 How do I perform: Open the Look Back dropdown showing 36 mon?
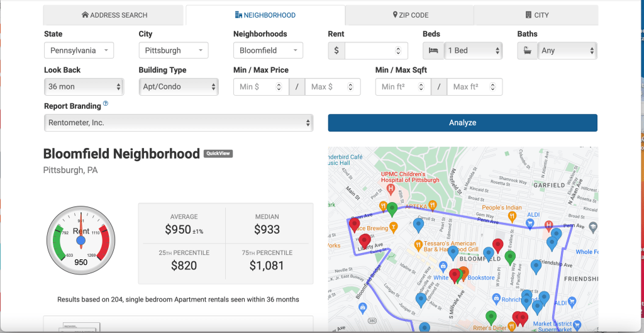[x=84, y=86]
